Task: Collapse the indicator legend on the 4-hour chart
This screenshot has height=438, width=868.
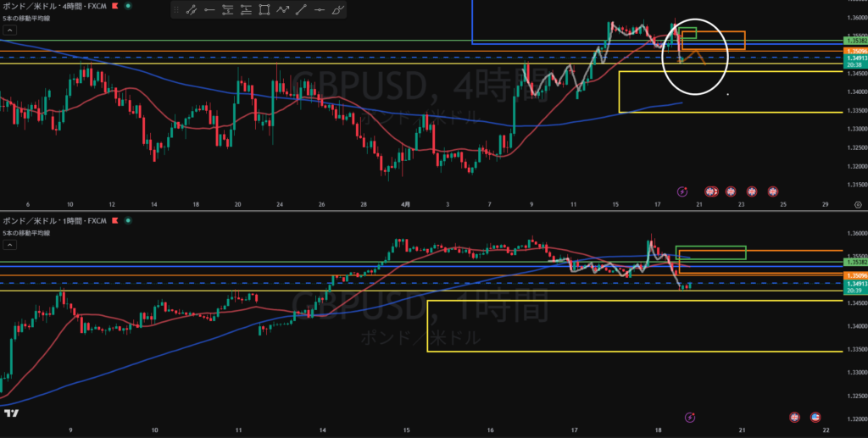Action: point(9,30)
